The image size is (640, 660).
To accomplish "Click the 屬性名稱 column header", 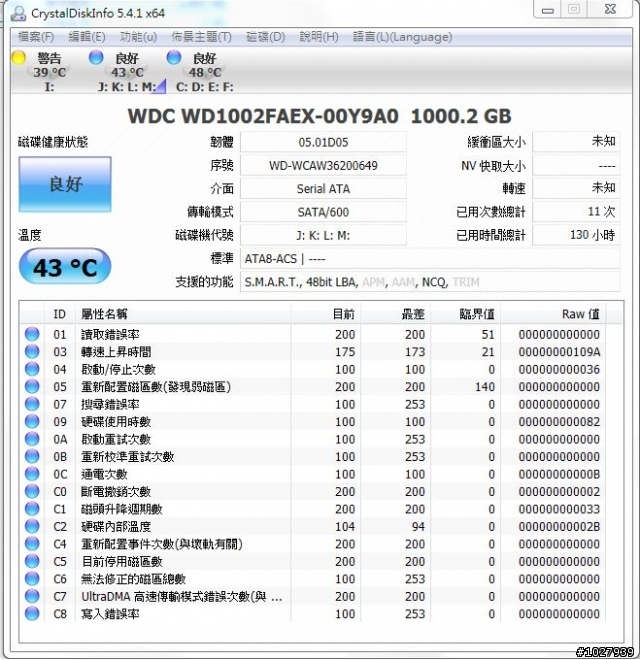I will pyautogui.click(x=182, y=314).
